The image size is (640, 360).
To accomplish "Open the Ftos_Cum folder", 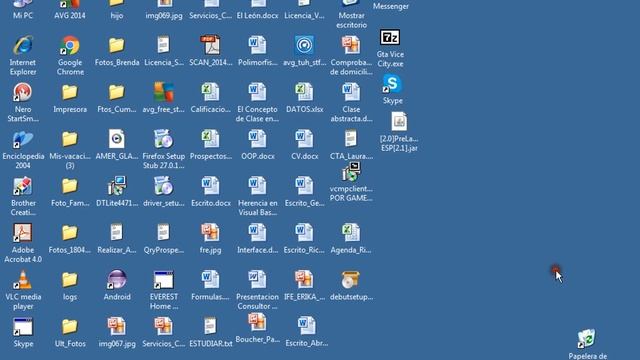I will pyautogui.click(x=117, y=93).
